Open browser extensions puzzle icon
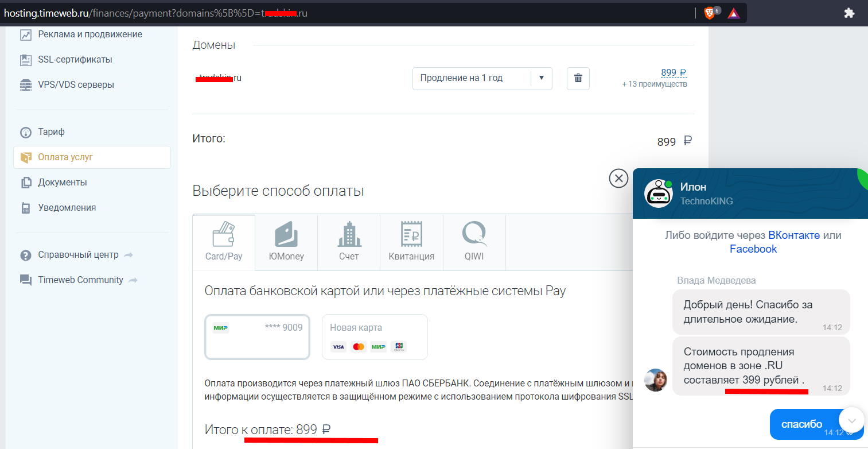Screen dimensions: 868x449 point(849,13)
